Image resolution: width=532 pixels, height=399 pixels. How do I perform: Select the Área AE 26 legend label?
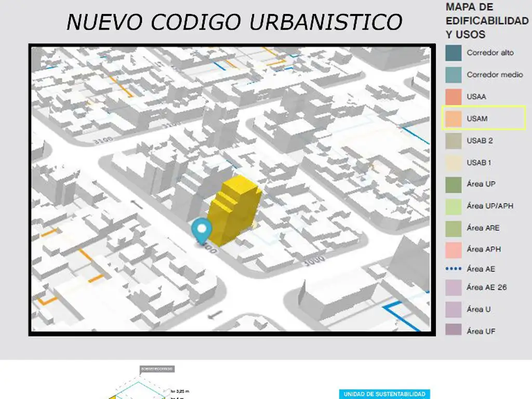coord(486,287)
